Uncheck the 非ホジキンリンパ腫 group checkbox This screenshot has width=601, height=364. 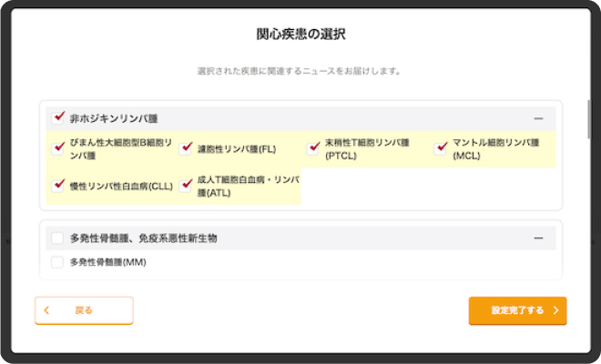pos(58,118)
